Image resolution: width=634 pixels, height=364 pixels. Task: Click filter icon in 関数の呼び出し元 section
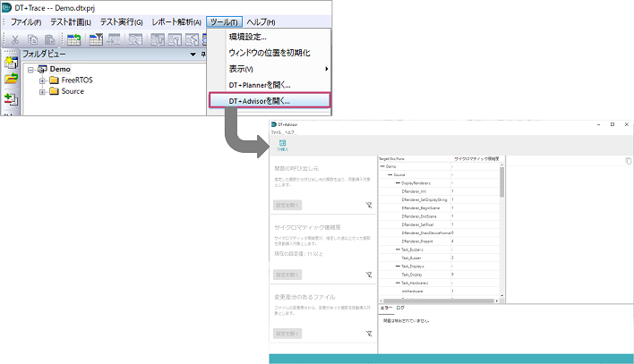point(369,205)
